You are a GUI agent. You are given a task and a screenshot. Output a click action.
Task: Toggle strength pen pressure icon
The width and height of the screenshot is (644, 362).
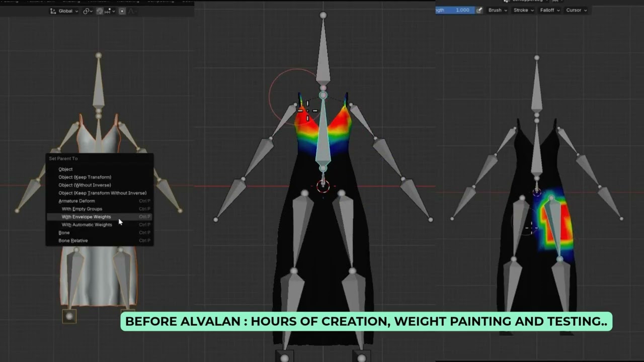[x=479, y=10]
